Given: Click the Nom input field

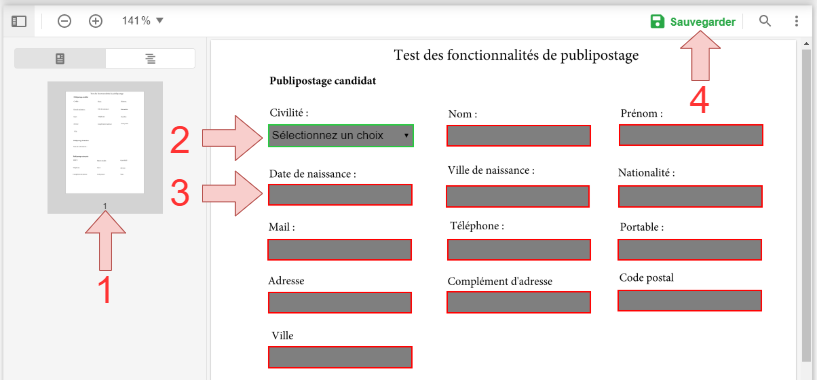Looking at the screenshot, I should [x=519, y=136].
